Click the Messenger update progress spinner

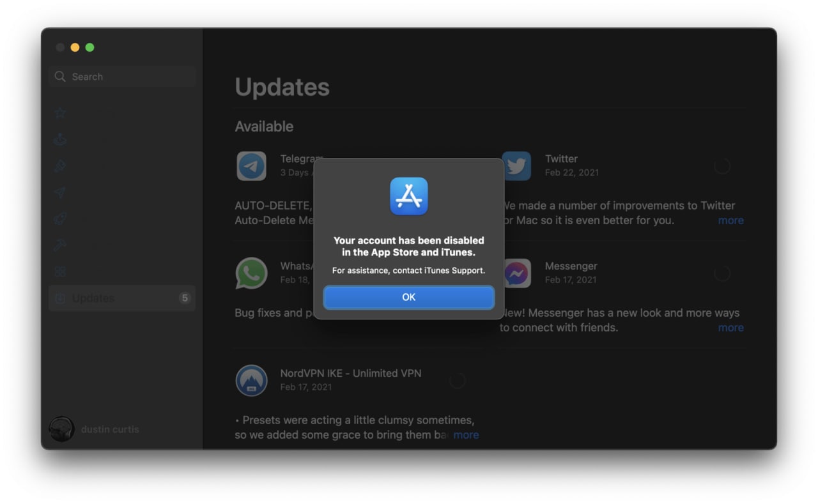[722, 273]
